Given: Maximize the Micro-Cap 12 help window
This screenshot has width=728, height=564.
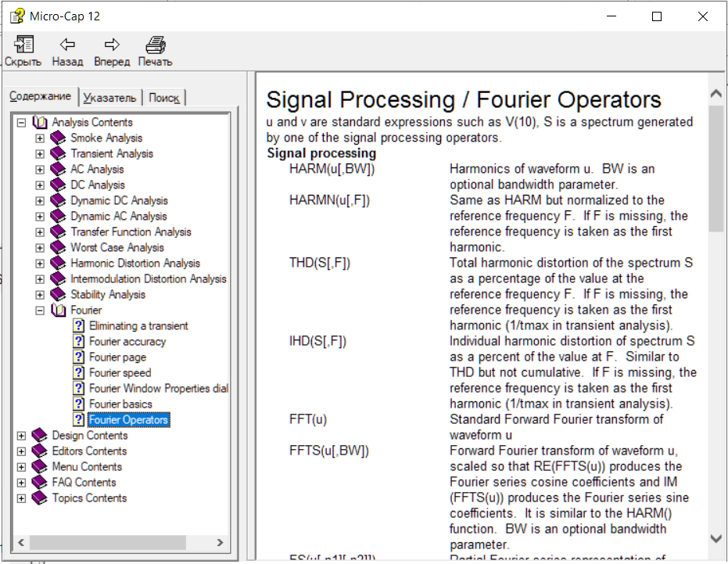Looking at the screenshot, I should [657, 16].
